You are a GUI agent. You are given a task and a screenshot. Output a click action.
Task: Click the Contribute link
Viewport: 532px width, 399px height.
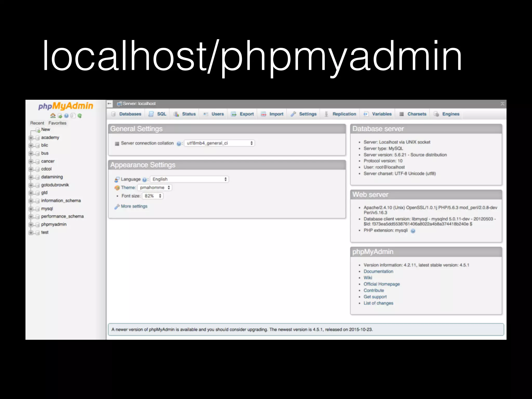(x=374, y=290)
